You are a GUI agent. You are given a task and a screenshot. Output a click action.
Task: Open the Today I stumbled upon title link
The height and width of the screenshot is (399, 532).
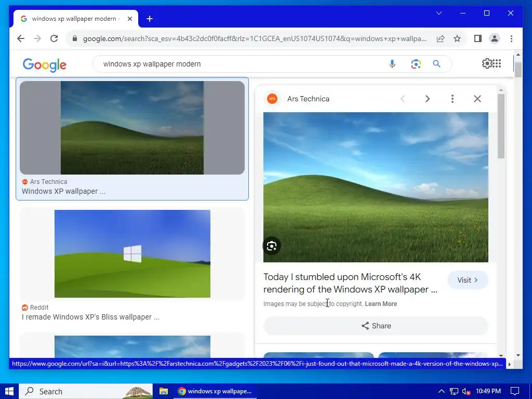click(x=350, y=283)
